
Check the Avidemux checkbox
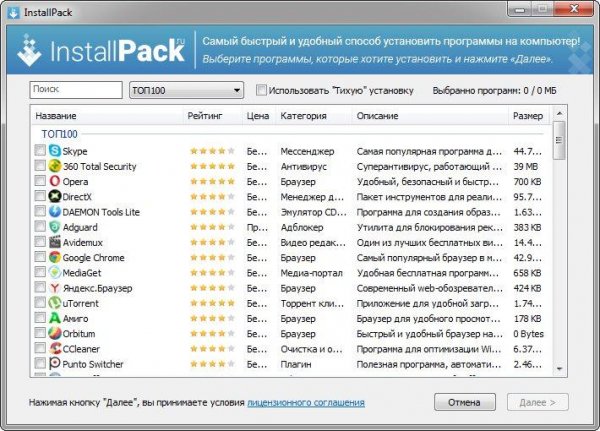point(40,241)
